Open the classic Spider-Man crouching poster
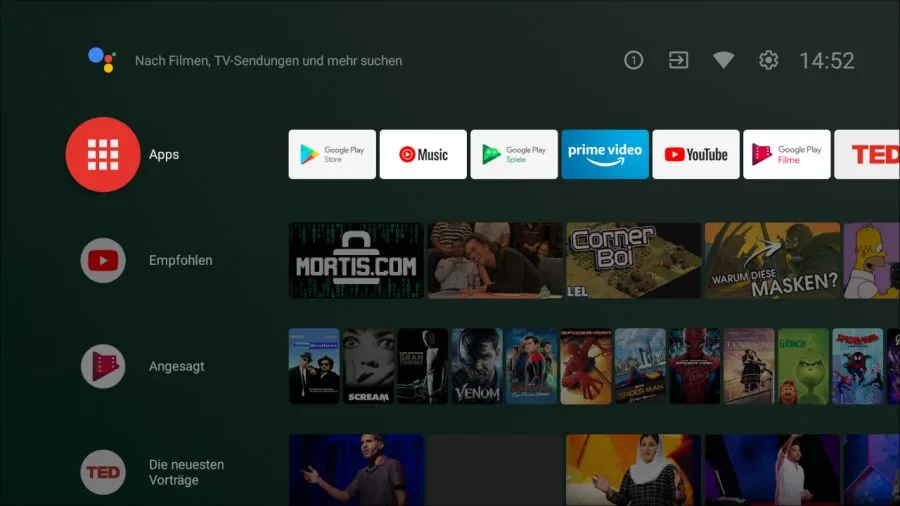Image resolution: width=900 pixels, height=506 pixels. [585, 366]
